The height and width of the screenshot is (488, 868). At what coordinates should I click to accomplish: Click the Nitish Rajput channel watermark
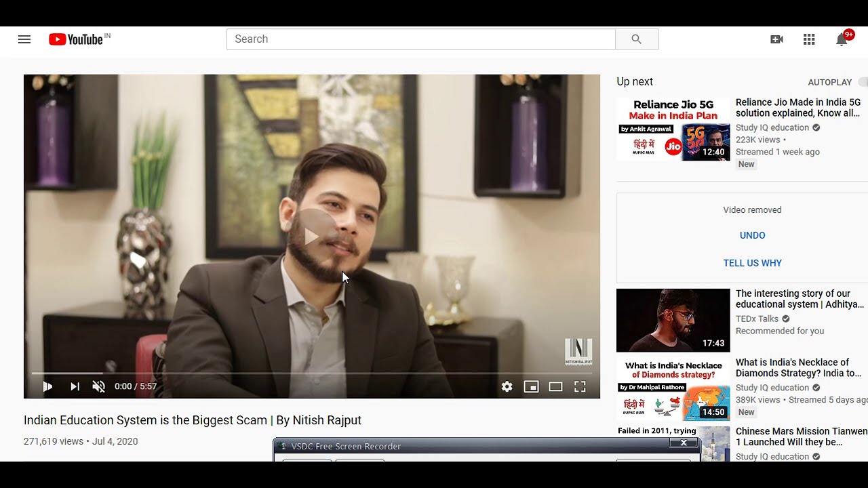(x=578, y=352)
